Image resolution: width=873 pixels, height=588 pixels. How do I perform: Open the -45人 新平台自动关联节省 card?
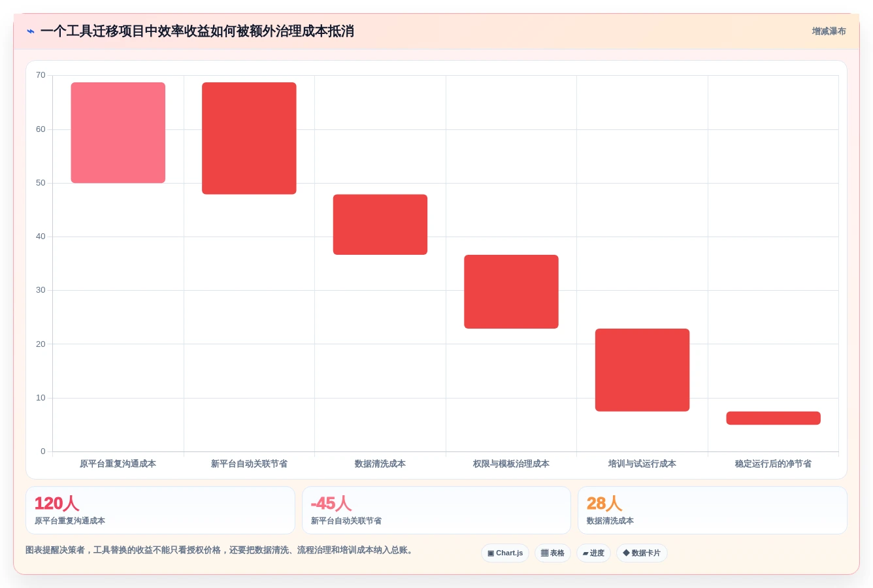436,510
